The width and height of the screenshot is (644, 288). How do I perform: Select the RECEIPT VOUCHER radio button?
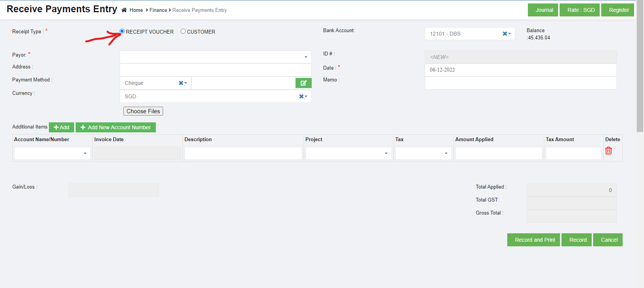point(122,31)
